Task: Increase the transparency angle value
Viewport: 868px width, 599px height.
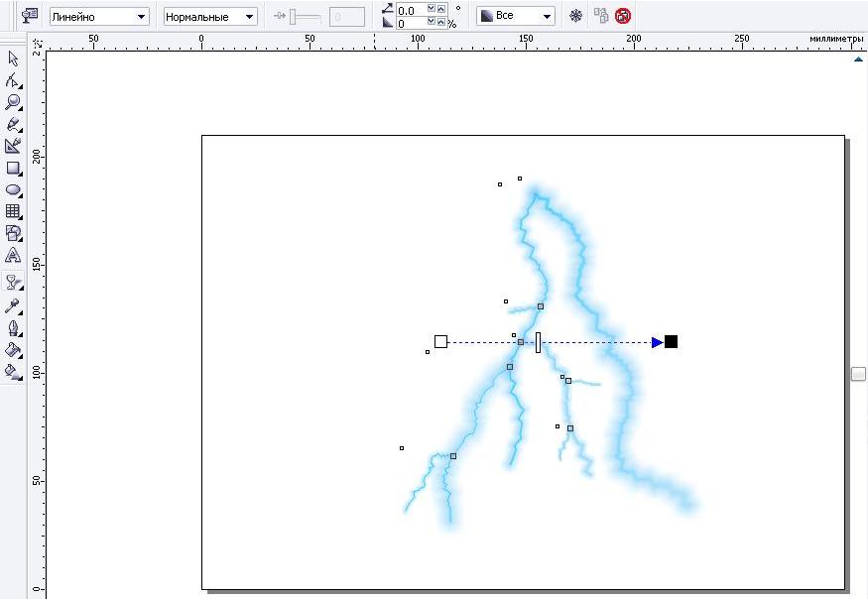Action: coord(441,9)
